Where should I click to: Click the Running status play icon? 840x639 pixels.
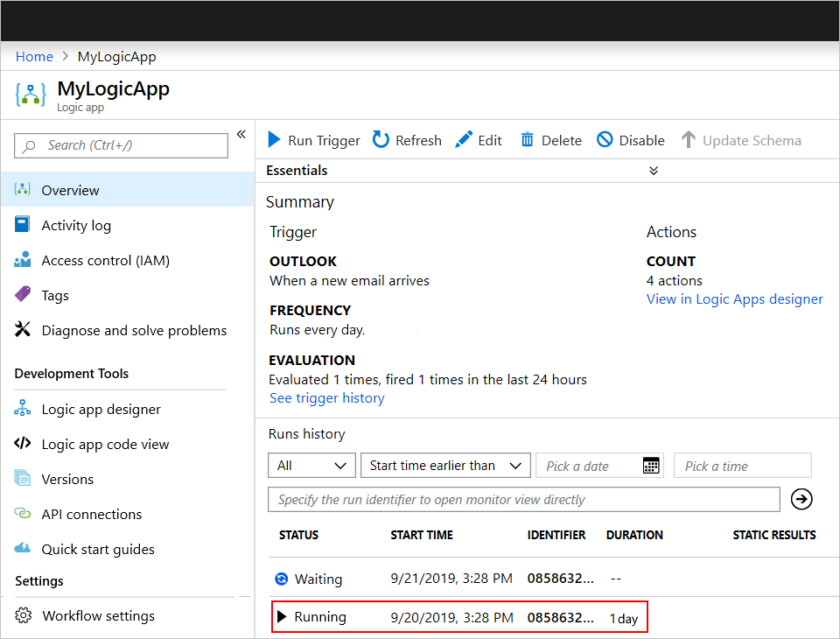[x=282, y=616]
